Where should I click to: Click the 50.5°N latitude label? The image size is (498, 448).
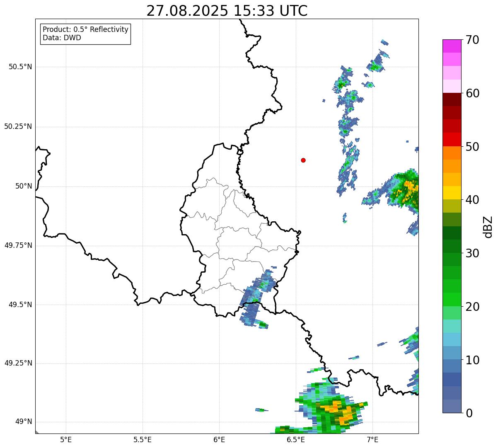click(20, 67)
